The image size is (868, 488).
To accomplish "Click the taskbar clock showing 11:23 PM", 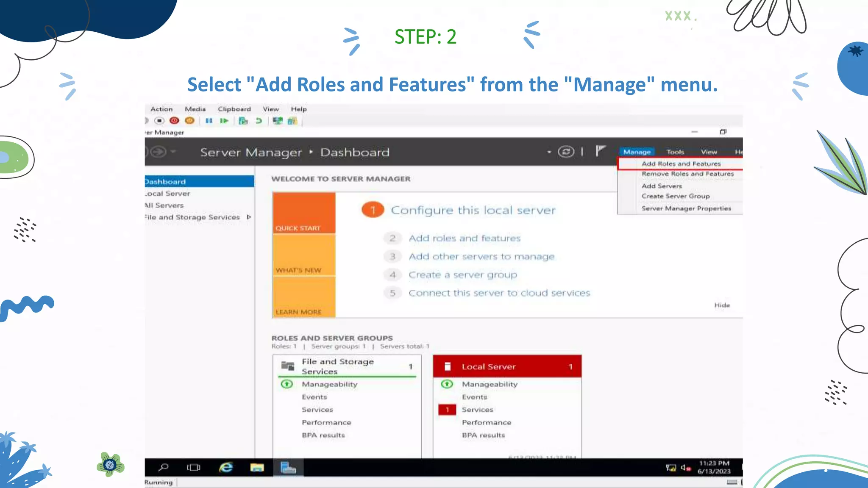I will click(x=714, y=467).
